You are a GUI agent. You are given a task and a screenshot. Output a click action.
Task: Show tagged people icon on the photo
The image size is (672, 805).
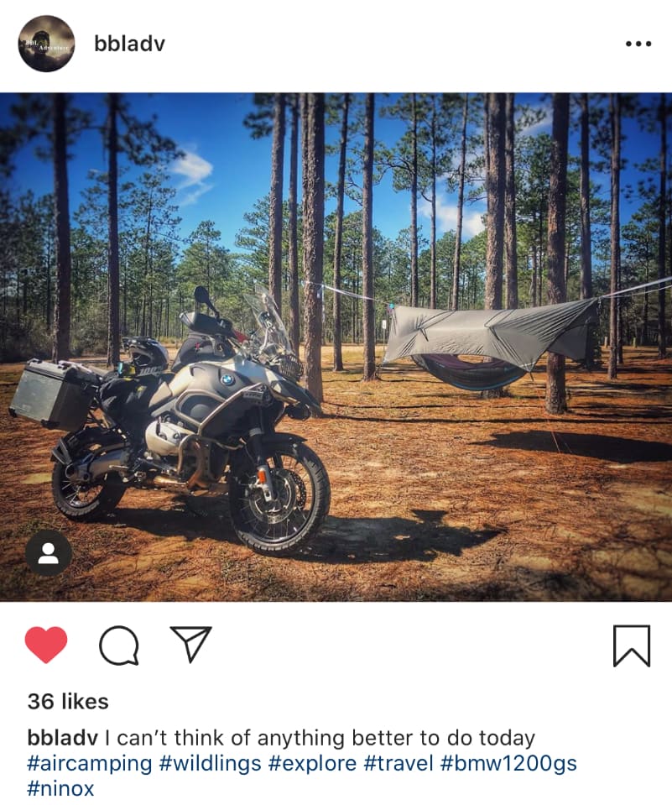48,553
